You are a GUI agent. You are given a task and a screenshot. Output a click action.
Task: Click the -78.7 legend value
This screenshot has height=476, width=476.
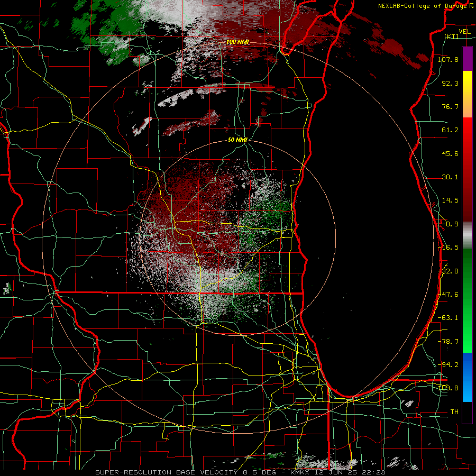point(448,342)
